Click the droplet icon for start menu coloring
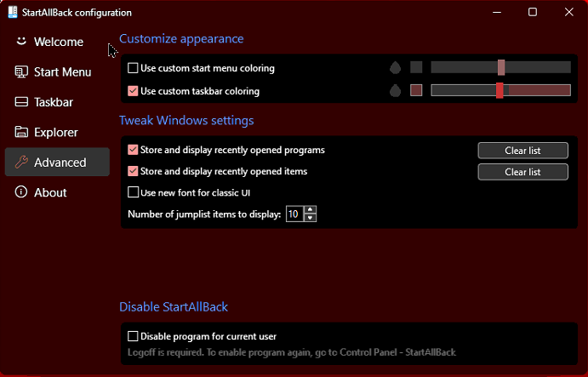The image size is (588, 377). 396,68
